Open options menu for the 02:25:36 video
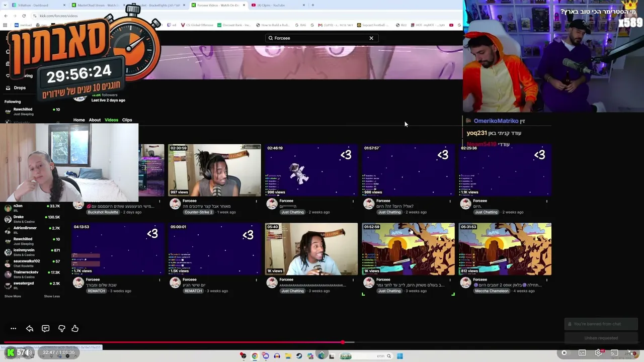644x362 pixels. pyautogui.click(x=547, y=202)
